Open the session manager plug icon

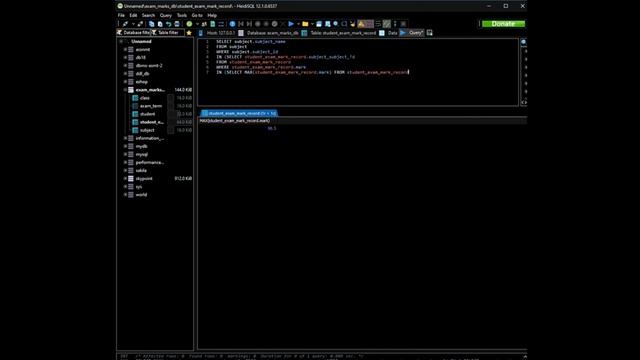(x=125, y=24)
